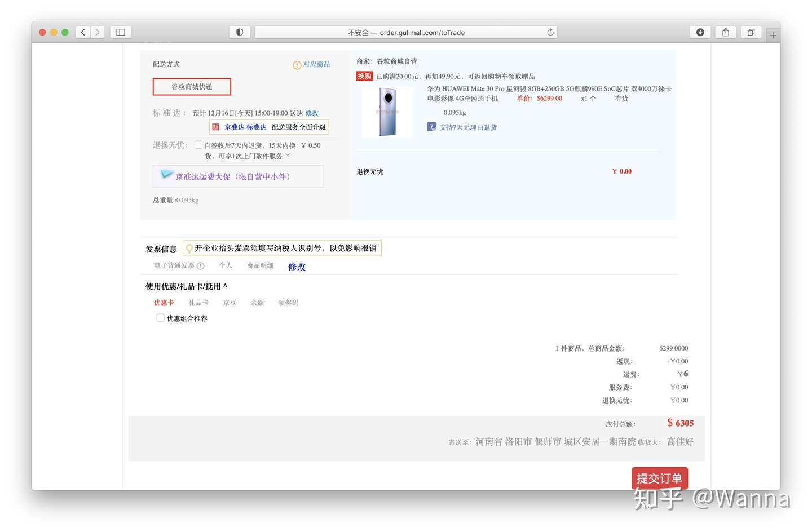This screenshot has height=532, width=812.
Task: Click the 商家: 谷粒商城自营 label
Action: point(387,61)
